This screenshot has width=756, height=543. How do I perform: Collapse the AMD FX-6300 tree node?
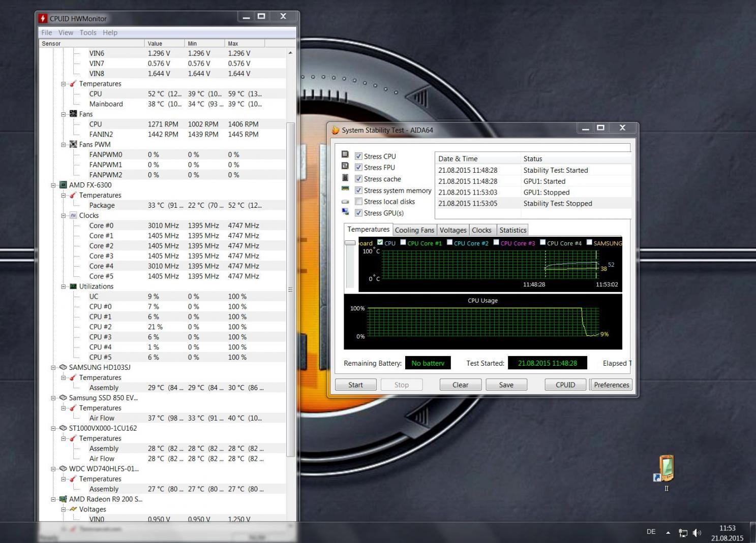53,185
